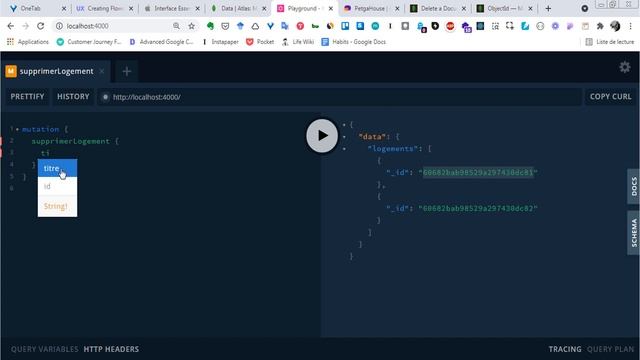The height and width of the screenshot is (360, 640).
Task: Click the Google Drive extension icon
Action: [x=255, y=26]
